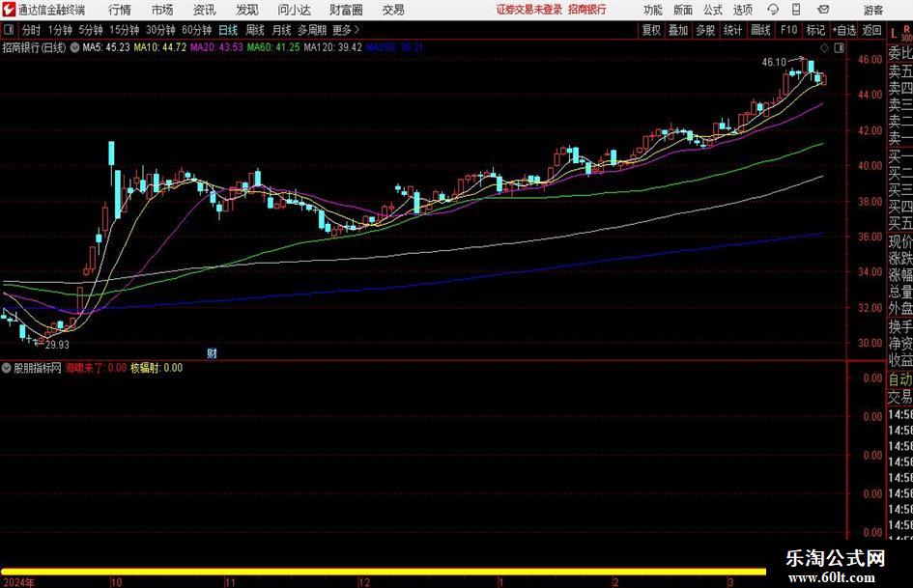Click the 标记 button
The height and width of the screenshot is (588, 913).
click(x=815, y=30)
